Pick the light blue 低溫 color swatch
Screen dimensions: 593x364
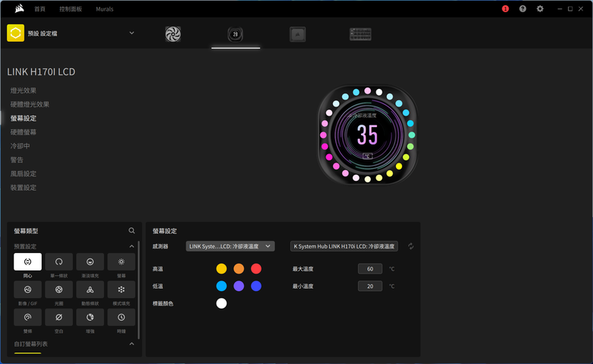pos(221,286)
